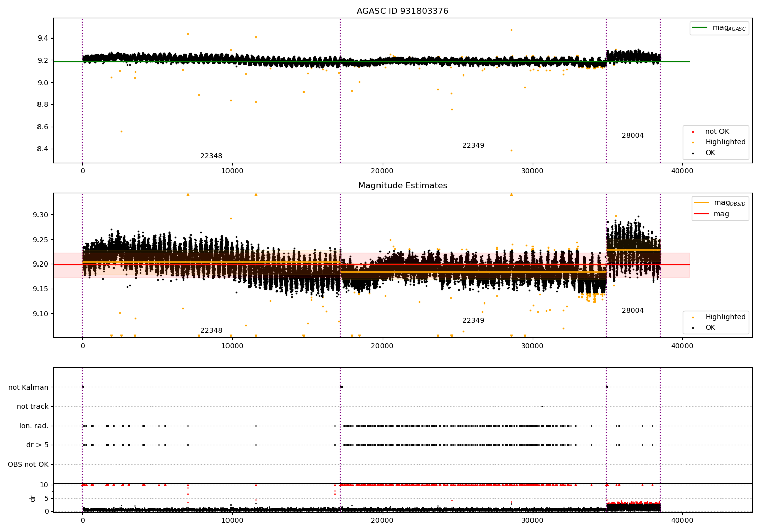The width and height of the screenshot is (760, 532).
Task: Click 'Highlighted' legend entry in Magnitude Estimates plot
Action: coord(719,317)
